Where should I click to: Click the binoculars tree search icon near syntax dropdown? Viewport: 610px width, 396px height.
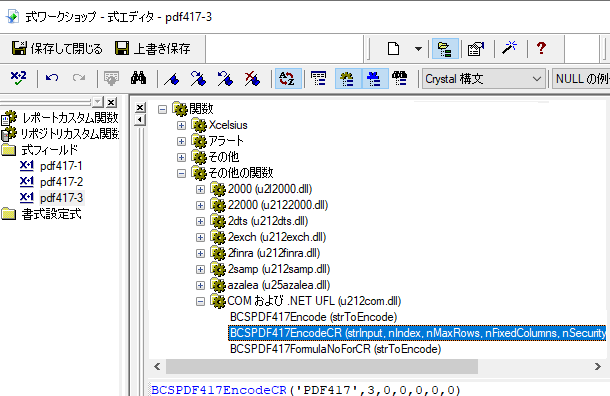coord(400,78)
